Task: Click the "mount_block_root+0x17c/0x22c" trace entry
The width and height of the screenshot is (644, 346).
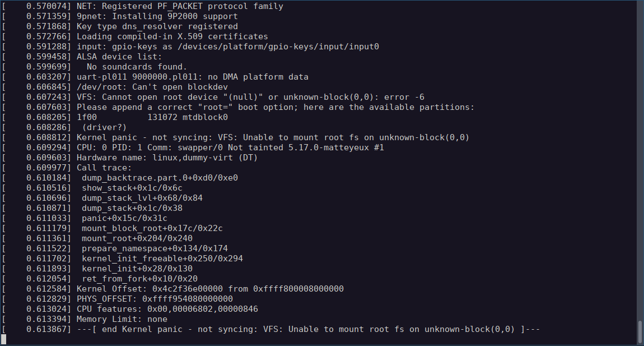Action: point(152,228)
